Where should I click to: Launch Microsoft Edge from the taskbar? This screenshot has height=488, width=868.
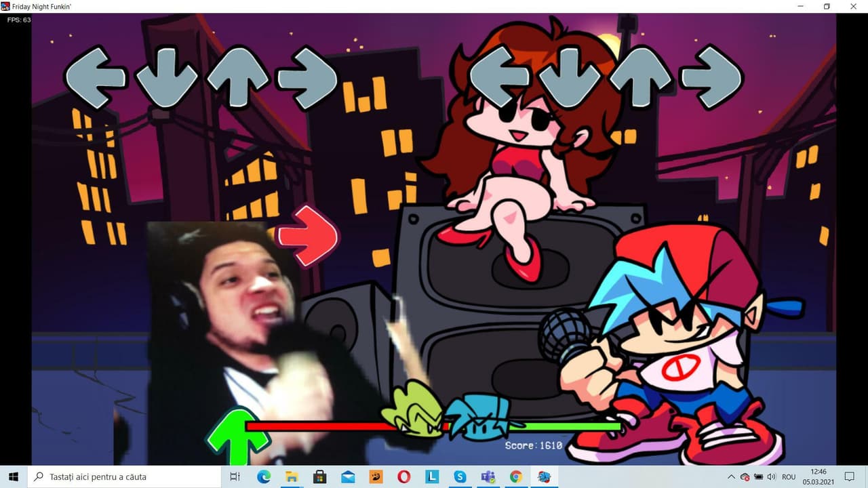coord(264,476)
